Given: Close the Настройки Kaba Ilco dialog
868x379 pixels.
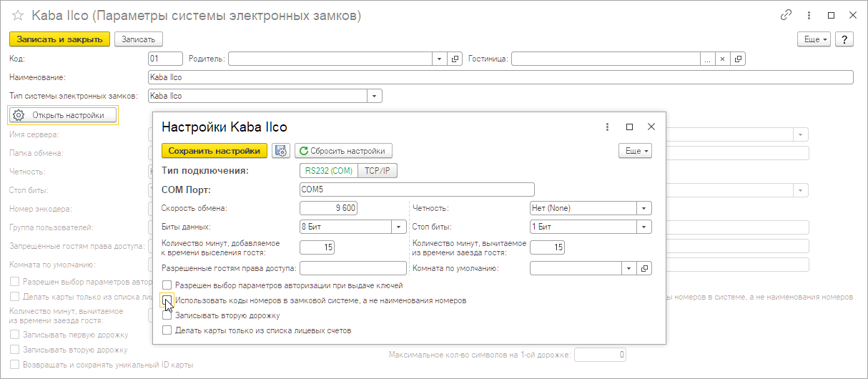Looking at the screenshot, I should [x=651, y=127].
